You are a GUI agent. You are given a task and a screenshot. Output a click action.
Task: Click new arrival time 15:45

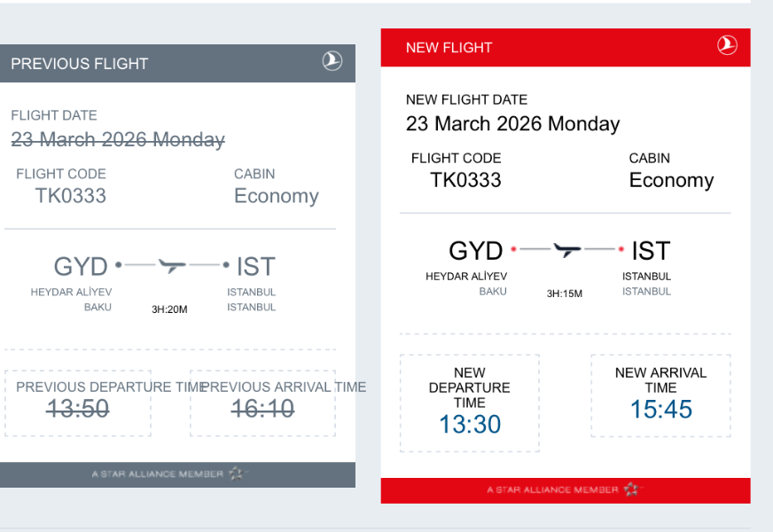661,409
